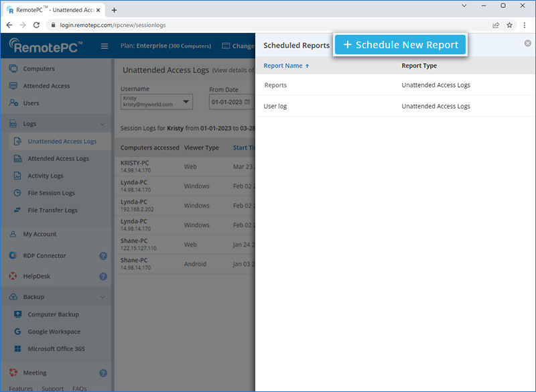Open Computers in the sidebar
The height and width of the screenshot is (392, 536).
click(39, 69)
